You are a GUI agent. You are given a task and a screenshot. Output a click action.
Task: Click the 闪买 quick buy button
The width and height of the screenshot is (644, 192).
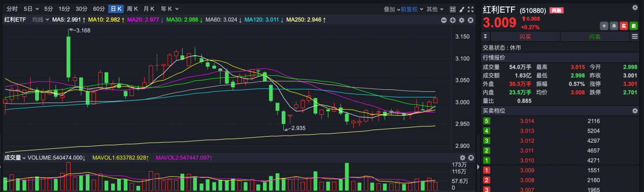pyautogui.click(x=525, y=37)
